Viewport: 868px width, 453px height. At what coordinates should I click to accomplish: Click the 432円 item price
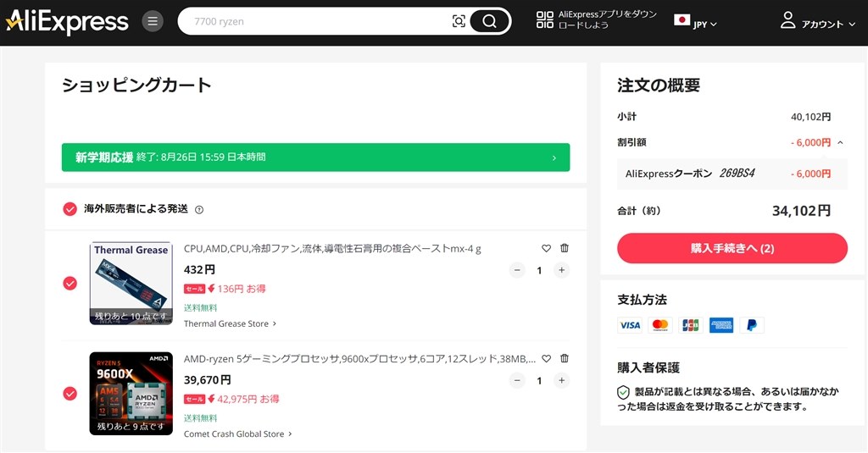(x=199, y=270)
